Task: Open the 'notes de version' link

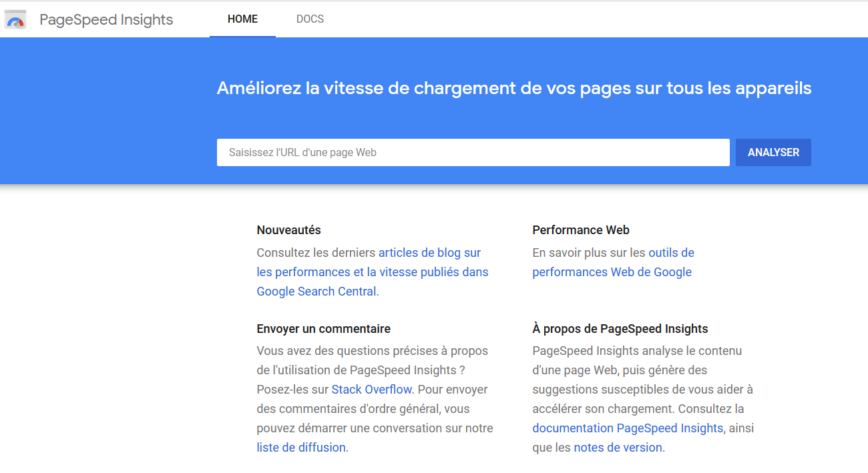Action: 618,447
